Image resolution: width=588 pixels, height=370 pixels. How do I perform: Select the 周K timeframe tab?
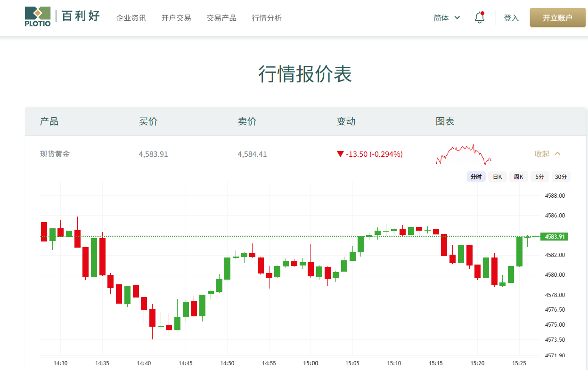point(518,177)
